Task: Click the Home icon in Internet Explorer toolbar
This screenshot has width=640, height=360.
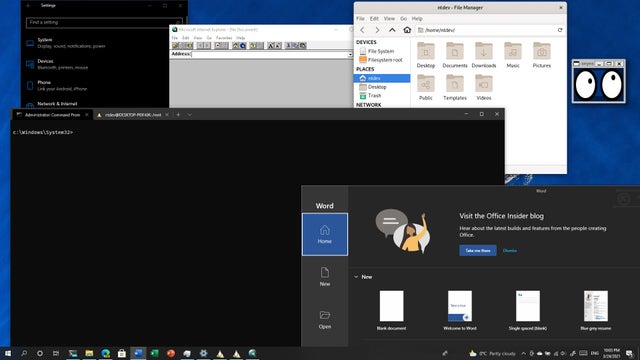Action: (x=236, y=46)
